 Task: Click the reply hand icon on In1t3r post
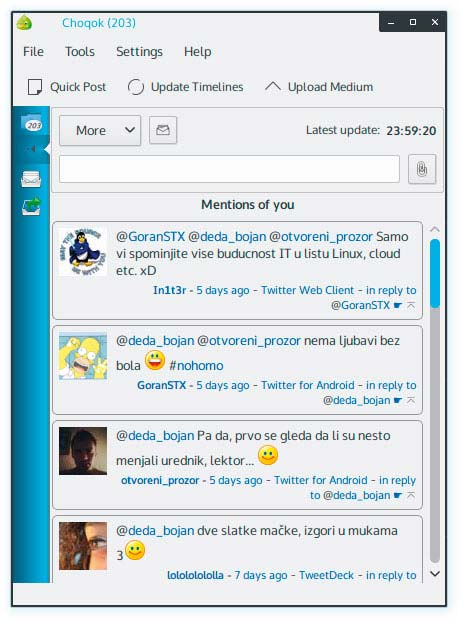pyautogui.click(x=398, y=305)
